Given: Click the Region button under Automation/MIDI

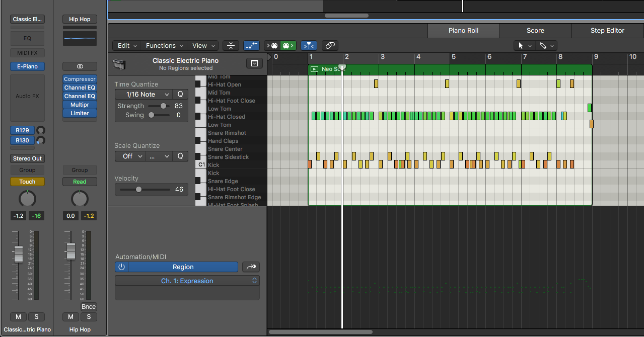Looking at the screenshot, I should tap(183, 267).
